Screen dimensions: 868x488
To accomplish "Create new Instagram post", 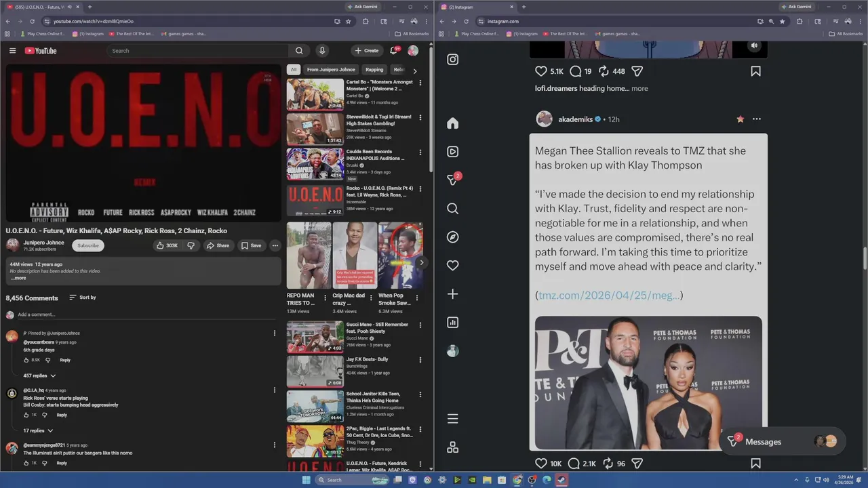I will click(x=453, y=294).
